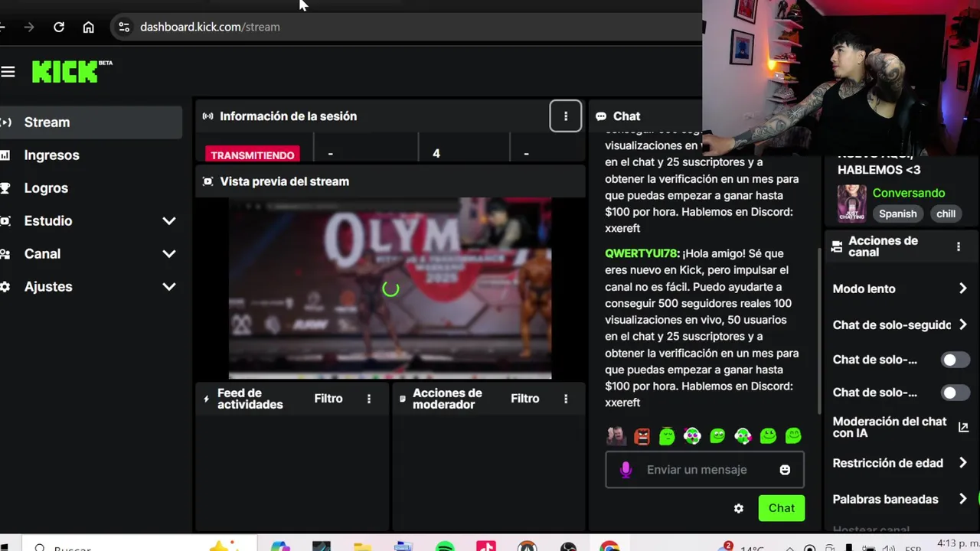Open the hamburger menu beside Kick logo
Viewport: 980px width, 551px height.
click(8, 72)
